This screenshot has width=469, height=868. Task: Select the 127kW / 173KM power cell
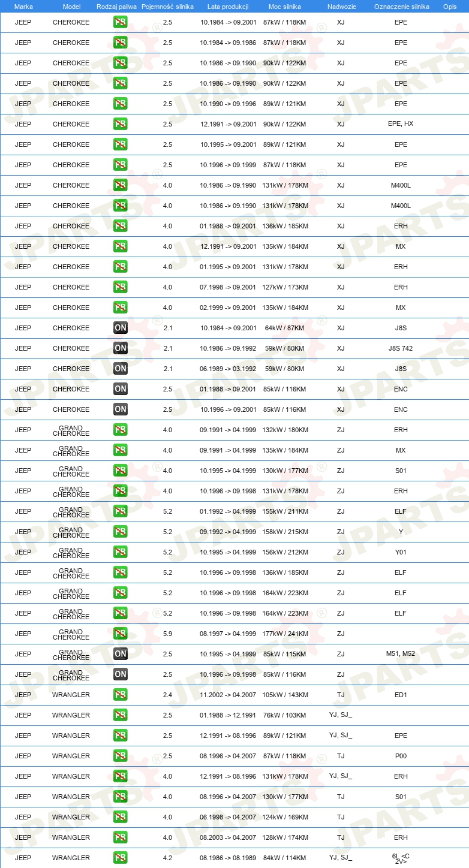285,287
